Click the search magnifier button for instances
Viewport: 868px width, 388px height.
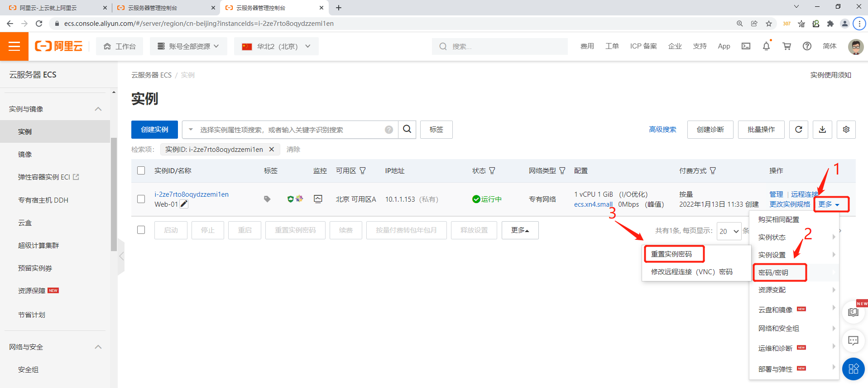pyautogui.click(x=407, y=130)
